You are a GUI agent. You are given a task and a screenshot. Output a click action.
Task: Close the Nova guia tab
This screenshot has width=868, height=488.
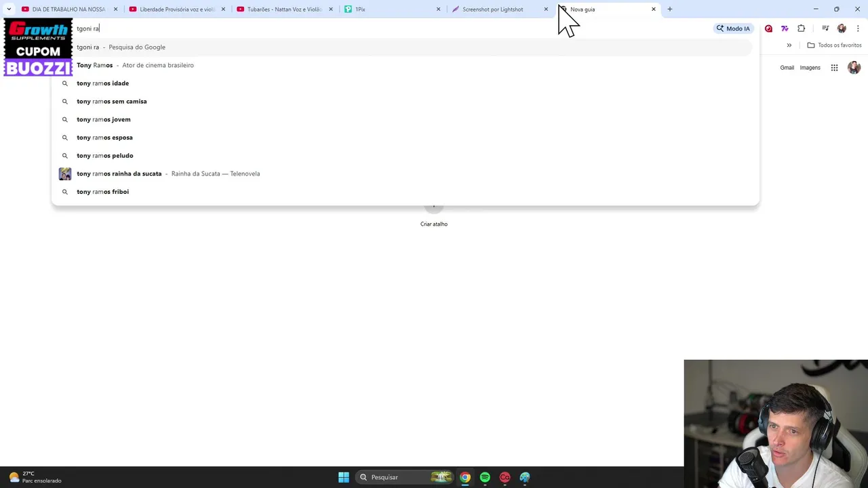tap(654, 9)
